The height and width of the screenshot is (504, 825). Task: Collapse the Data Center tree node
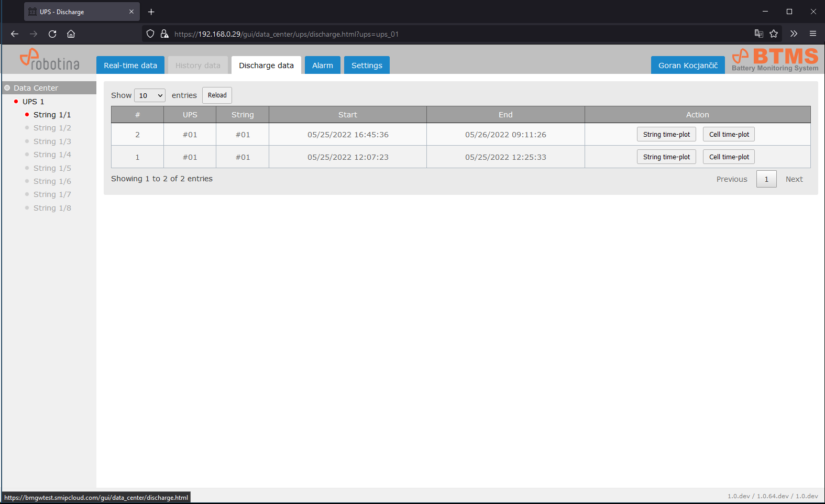(x=7, y=88)
